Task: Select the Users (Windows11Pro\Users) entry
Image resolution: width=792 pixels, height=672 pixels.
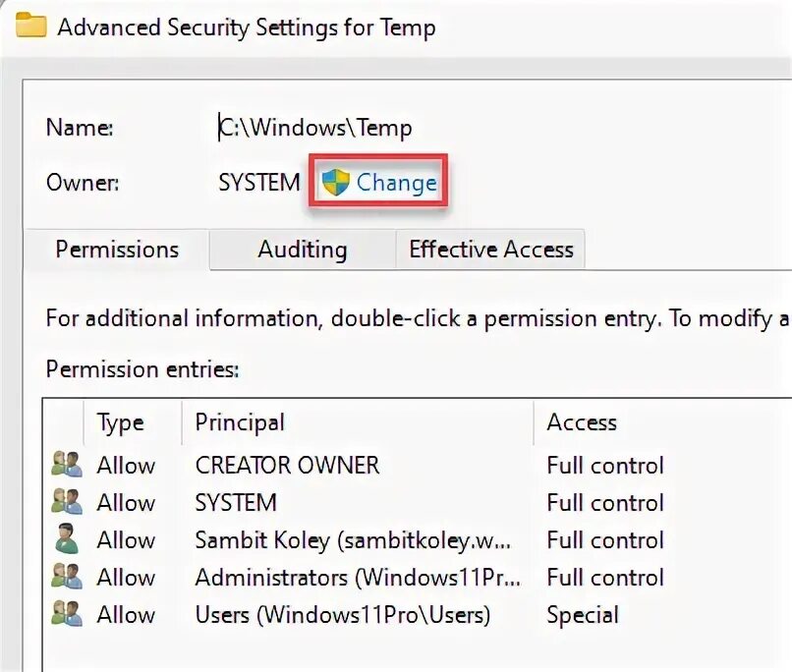Action: pos(342,615)
